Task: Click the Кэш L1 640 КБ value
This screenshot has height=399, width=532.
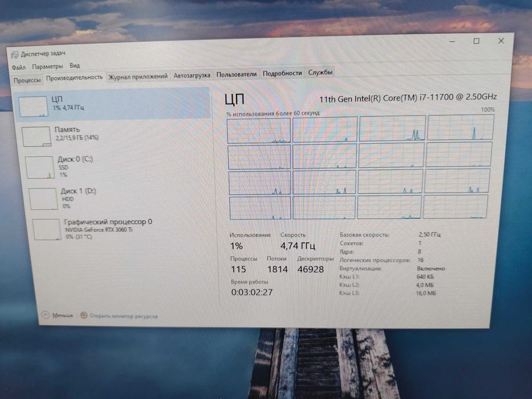Action: (x=425, y=276)
